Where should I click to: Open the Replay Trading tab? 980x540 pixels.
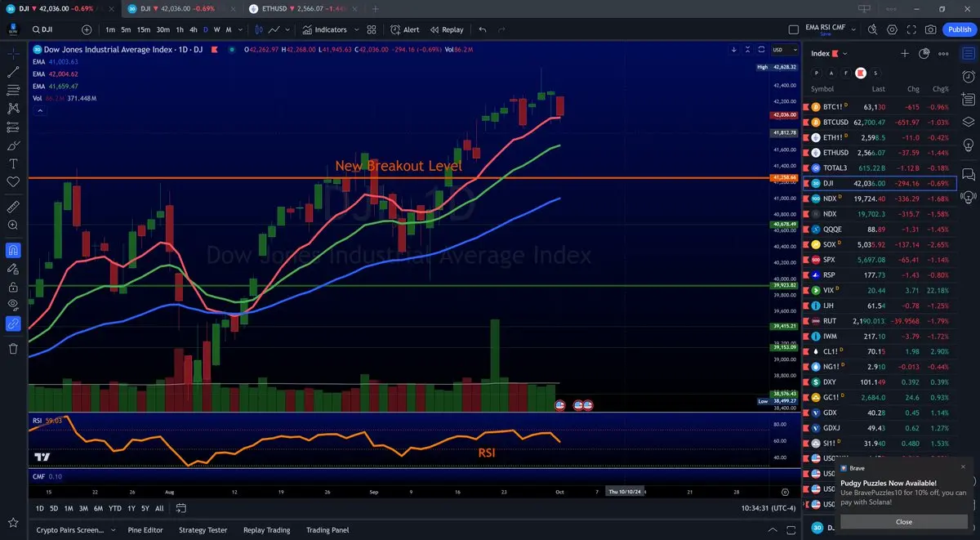coord(267,530)
